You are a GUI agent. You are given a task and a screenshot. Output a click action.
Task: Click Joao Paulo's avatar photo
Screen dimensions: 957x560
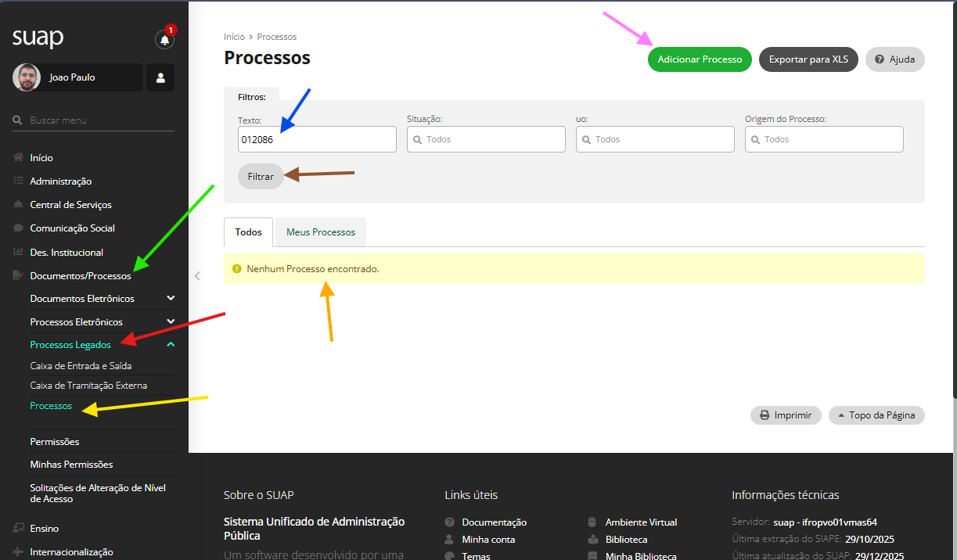click(x=27, y=77)
